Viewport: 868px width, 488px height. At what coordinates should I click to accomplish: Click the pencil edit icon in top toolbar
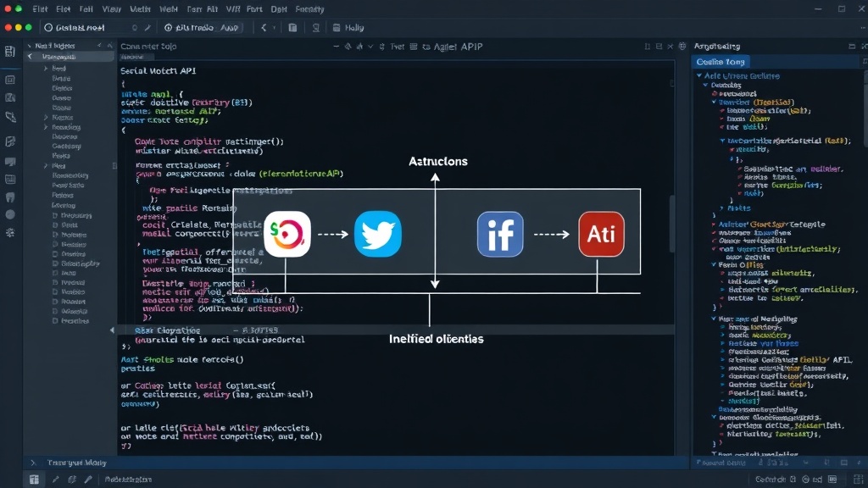point(147,28)
